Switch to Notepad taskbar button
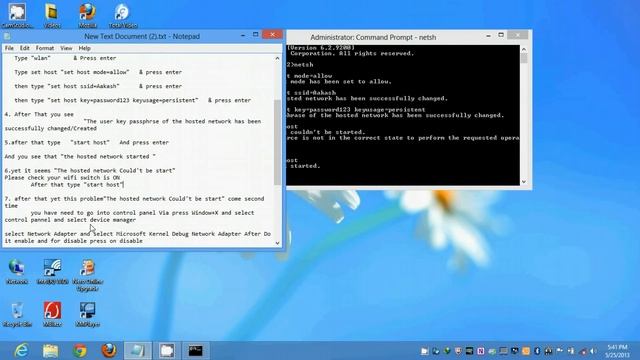 coord(138,351)
